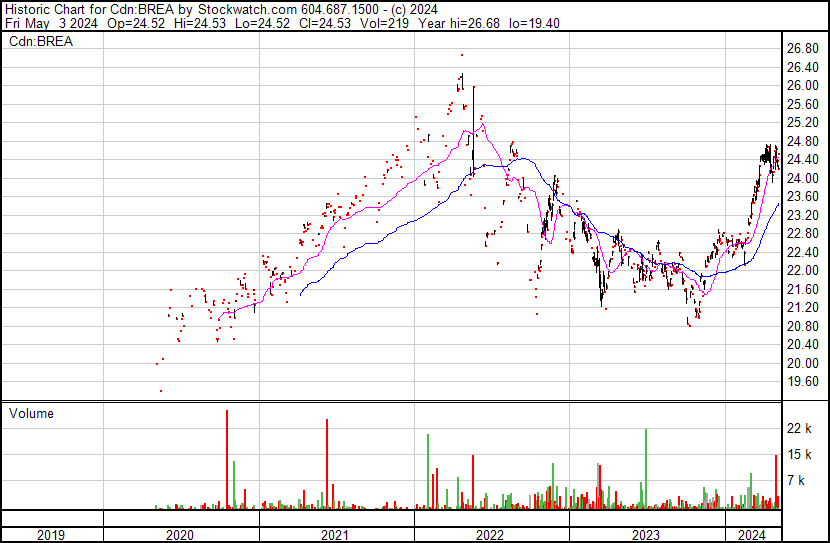The height and width of the screenshot is (543, 830).
Task: Select the 2024 year label on timeline
Action: click(x=751, y=535)
